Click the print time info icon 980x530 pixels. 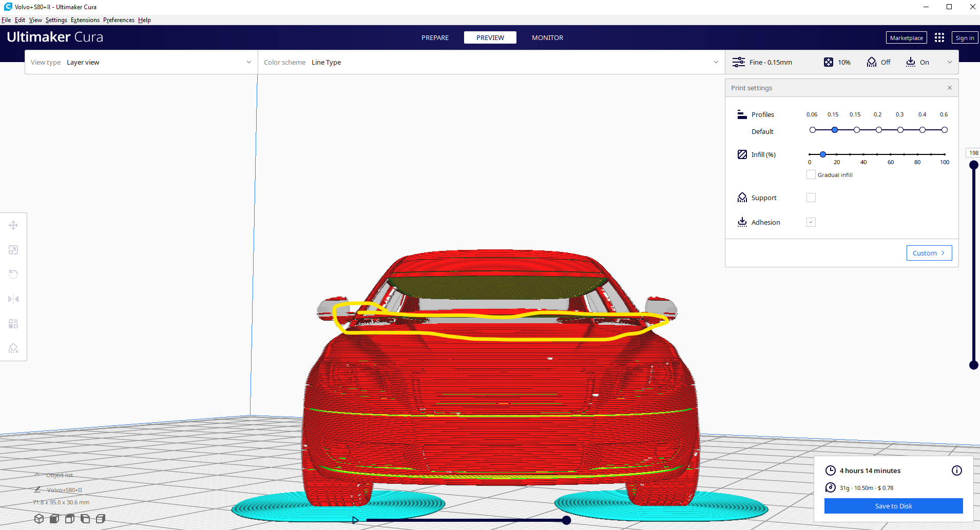point(957,470)
